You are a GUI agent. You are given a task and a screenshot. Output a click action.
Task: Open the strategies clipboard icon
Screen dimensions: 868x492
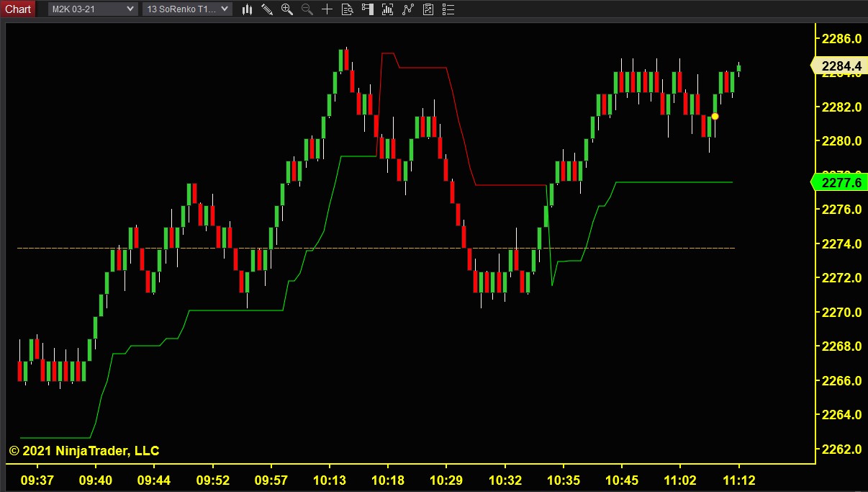(428, 9)
